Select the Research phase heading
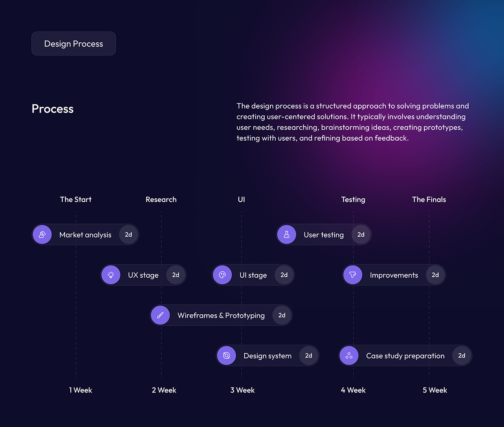Image resolution: width=504 pixels, height=427 pixels. click(161, 199)
